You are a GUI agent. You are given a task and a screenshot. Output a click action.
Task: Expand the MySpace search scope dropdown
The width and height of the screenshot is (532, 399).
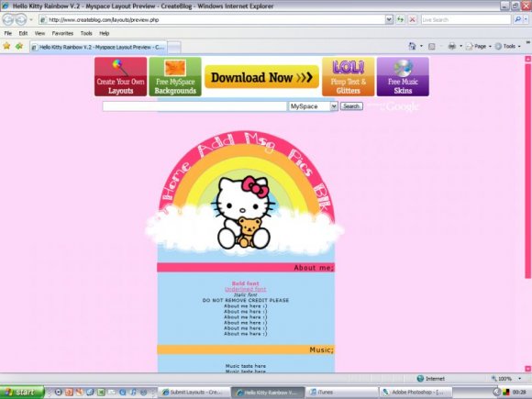tap(334, 106)
